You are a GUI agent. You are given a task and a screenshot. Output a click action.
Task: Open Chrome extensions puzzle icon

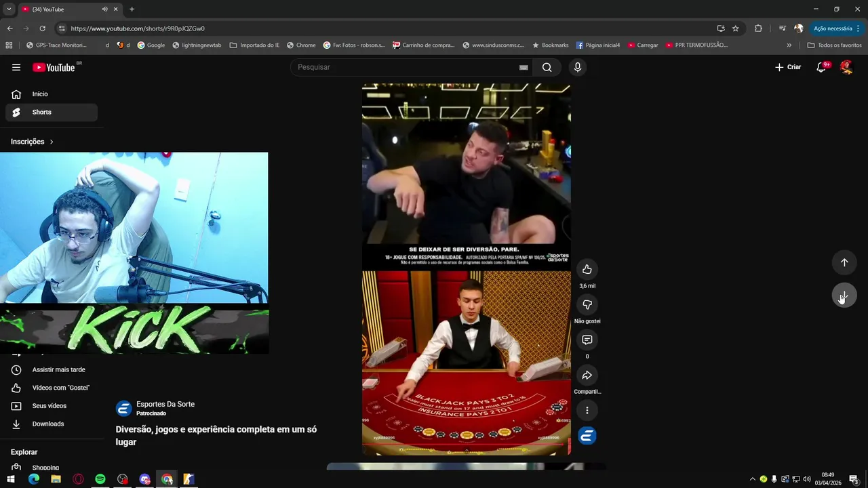[758, 28]
